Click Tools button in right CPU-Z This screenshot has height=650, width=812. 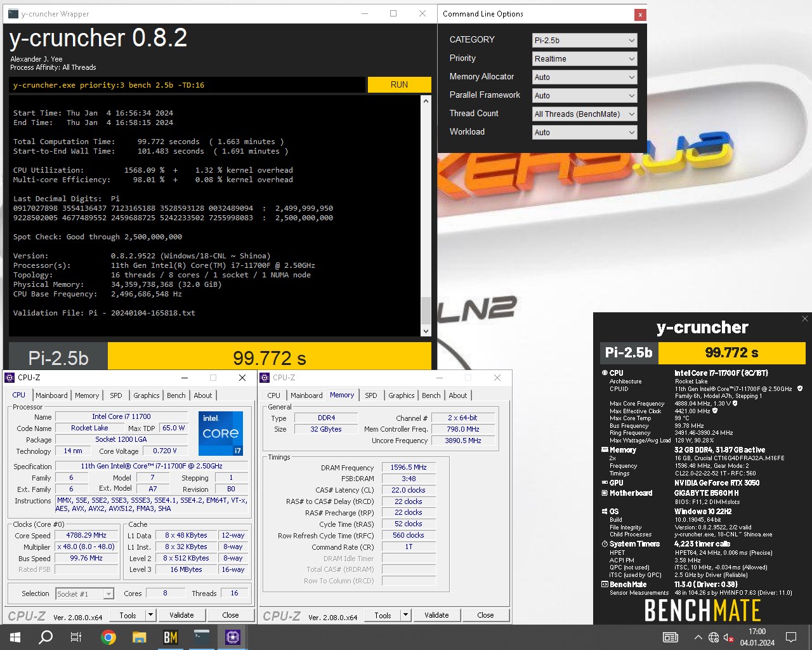383,615
